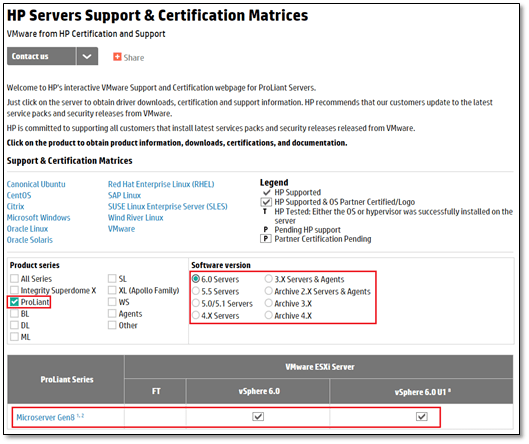Image resolution: width=529 pixels, height=444 pixels.
Task: Open the CentOS link
Action: point(19,195)
